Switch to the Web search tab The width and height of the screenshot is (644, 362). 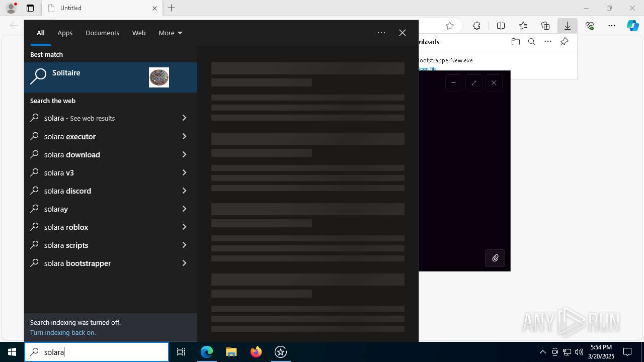[139, 33]
